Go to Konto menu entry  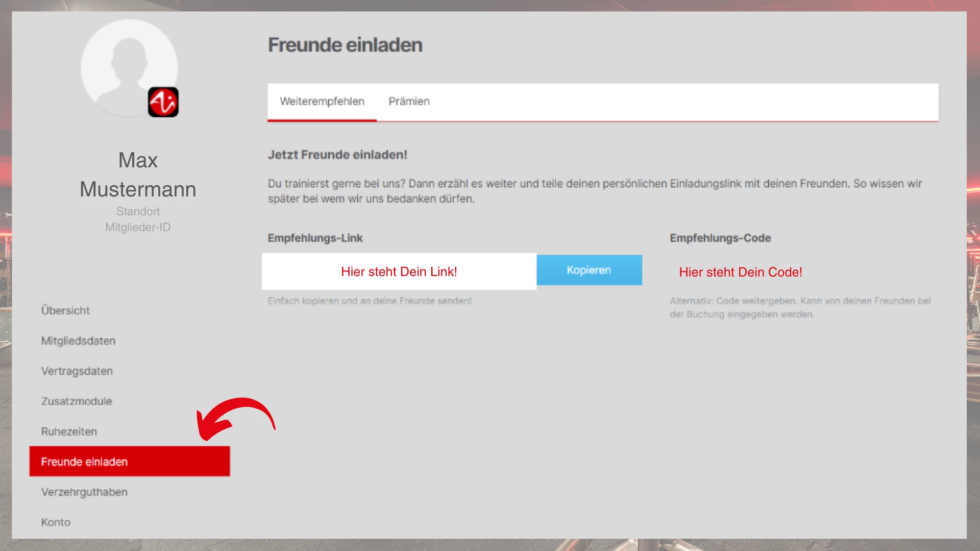click(56, 522)
